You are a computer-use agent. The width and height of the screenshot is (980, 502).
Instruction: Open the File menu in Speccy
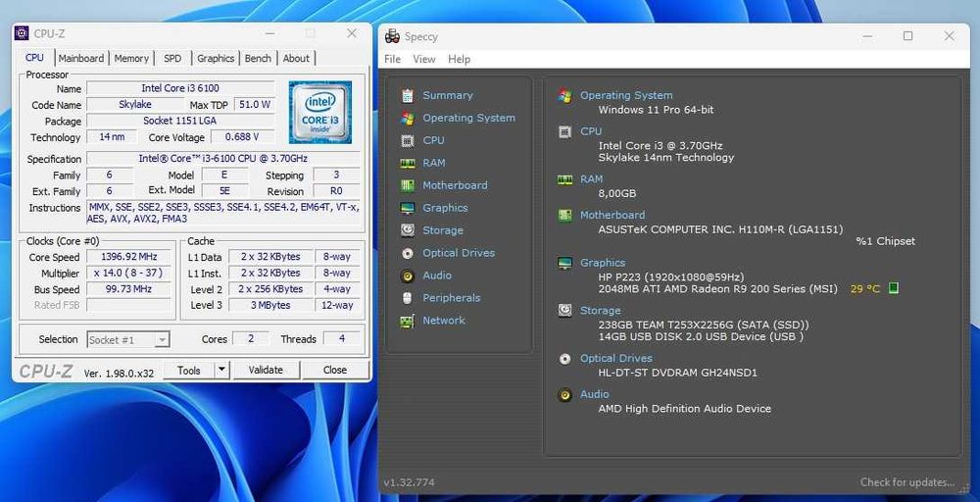393,60
